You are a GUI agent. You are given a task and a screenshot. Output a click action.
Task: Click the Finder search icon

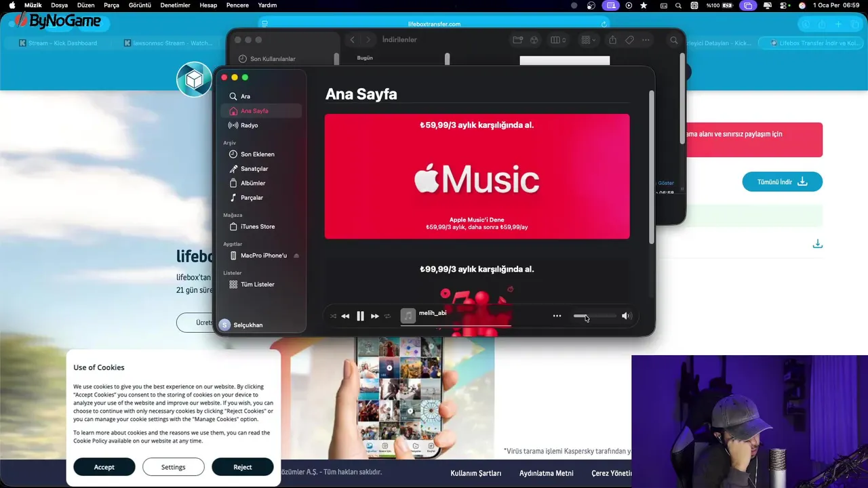pos(674,40)
